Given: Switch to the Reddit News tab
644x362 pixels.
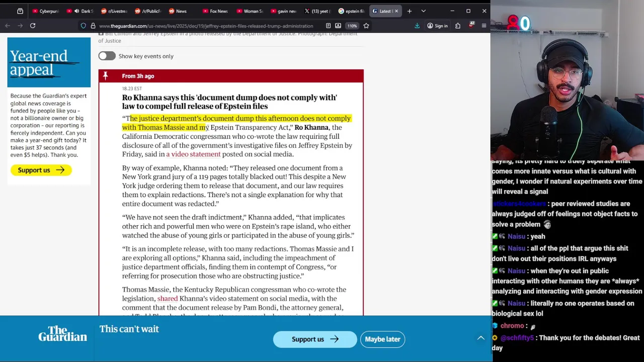Looking at the screenshot, I should 183,11.
